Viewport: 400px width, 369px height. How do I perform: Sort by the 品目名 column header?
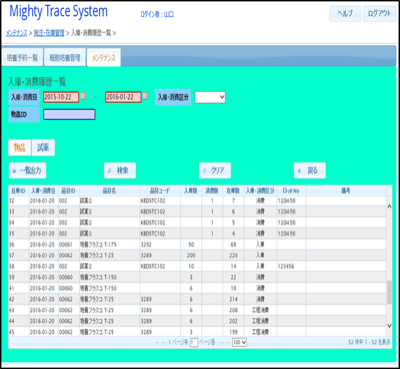click(x=109, y=191)
